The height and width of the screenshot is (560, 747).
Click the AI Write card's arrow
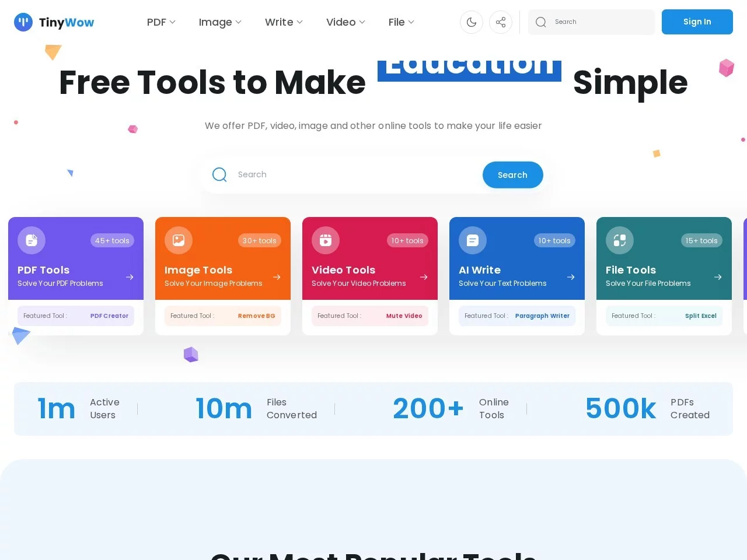[571, 277]
